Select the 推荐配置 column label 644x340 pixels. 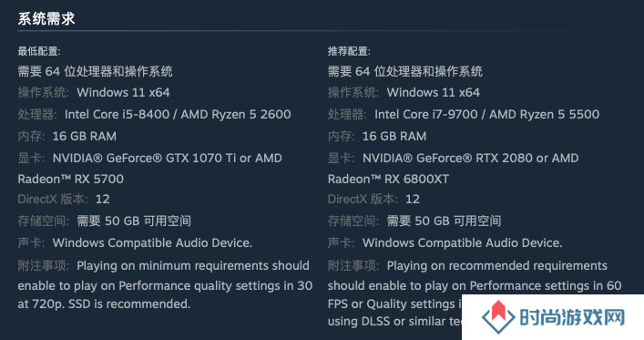tap(349, 51)
